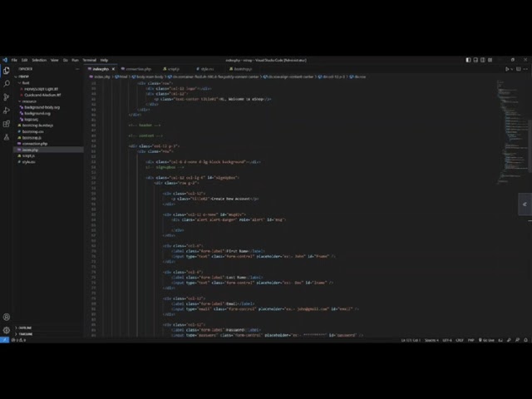Open errors and warnings count in status bar

[19, 340]
